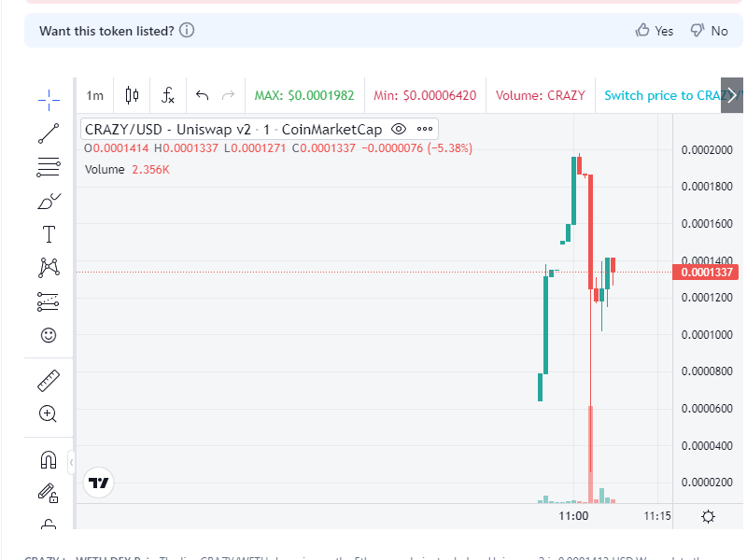Open the XABCD pattern tool
Viewport: 747px width, 560px height.
tap(49, 268)
